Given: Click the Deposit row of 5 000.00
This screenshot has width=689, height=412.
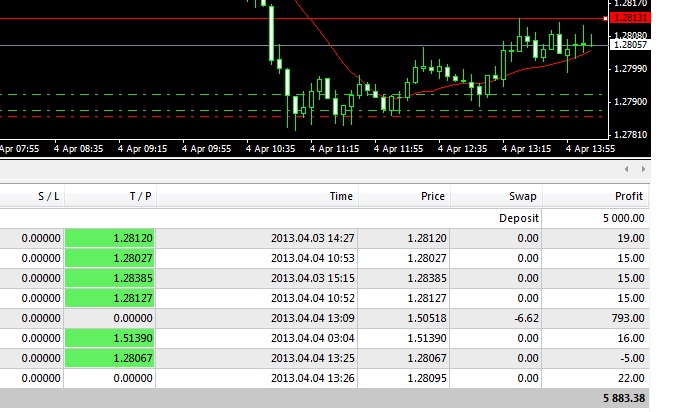Looking at the screenshot, I should (x=324, y=218).
